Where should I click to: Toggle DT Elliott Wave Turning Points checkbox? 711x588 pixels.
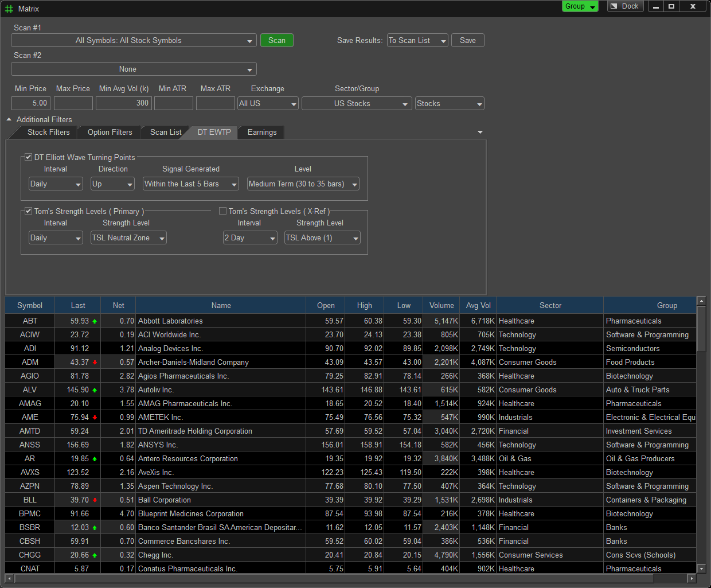click(28, 157)
